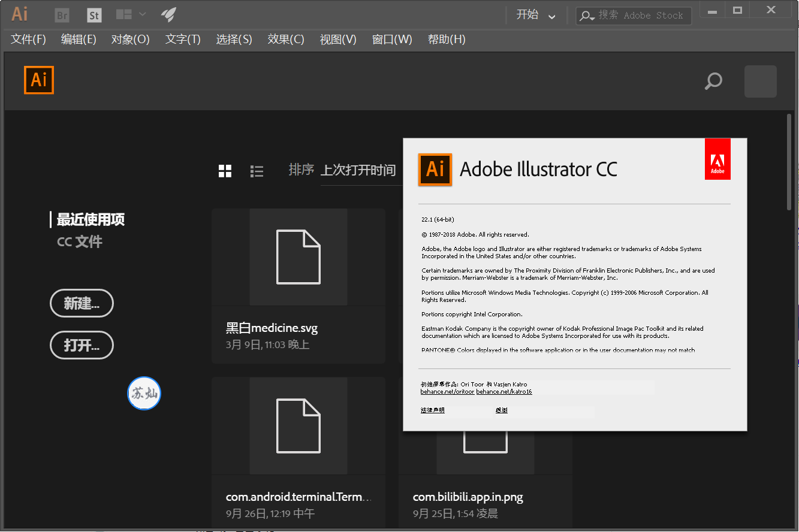Open the 文字(T) menu

coord(183,40)
